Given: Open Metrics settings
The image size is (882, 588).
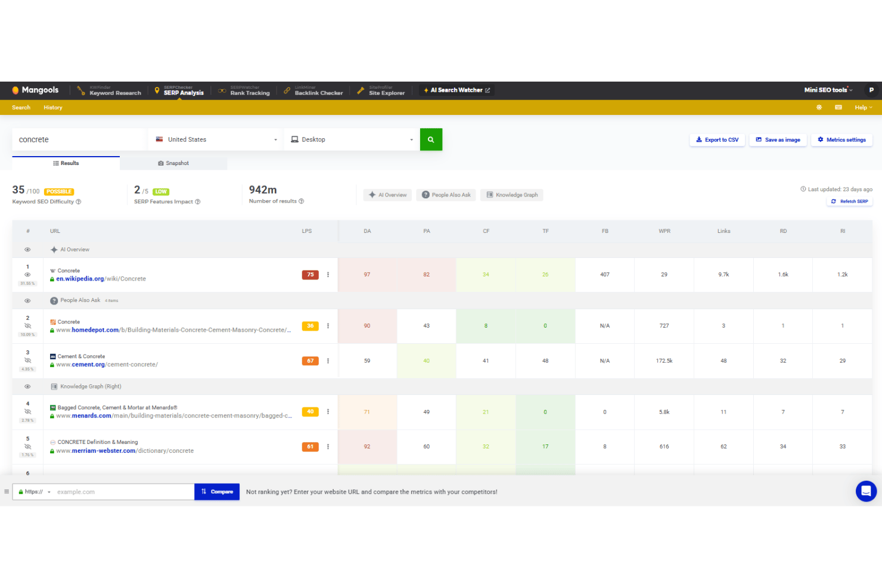Looking at the screenshot, I should 841,139.
